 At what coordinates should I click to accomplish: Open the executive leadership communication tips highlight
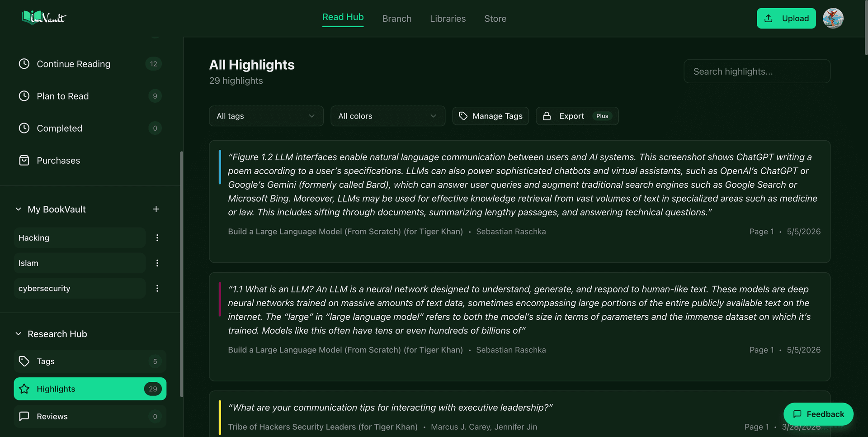[x=519, y=414]
